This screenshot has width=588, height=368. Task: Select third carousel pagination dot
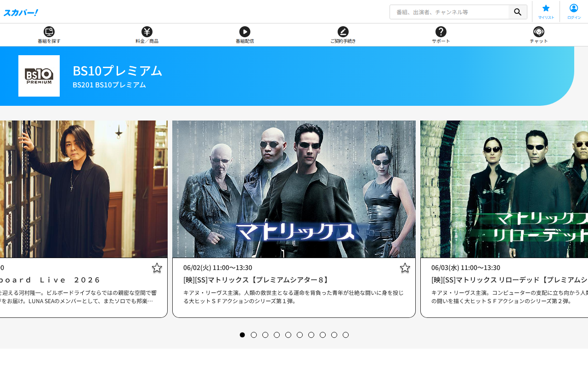point(265,335)
